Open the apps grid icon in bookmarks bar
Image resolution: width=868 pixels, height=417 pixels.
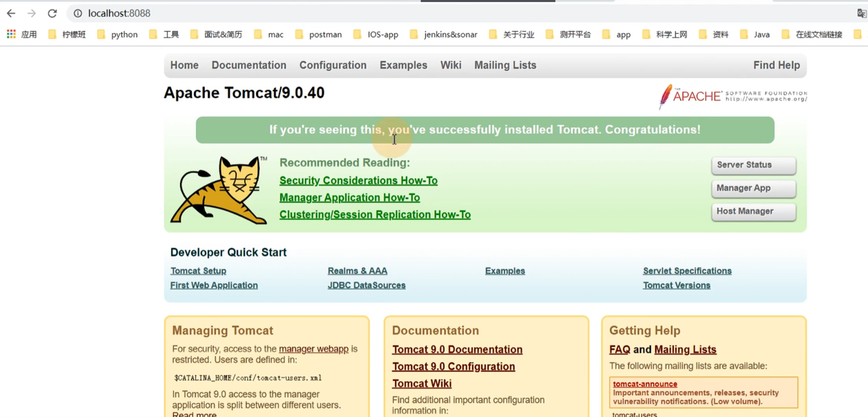pyautogui.click(x=11, y=34)
